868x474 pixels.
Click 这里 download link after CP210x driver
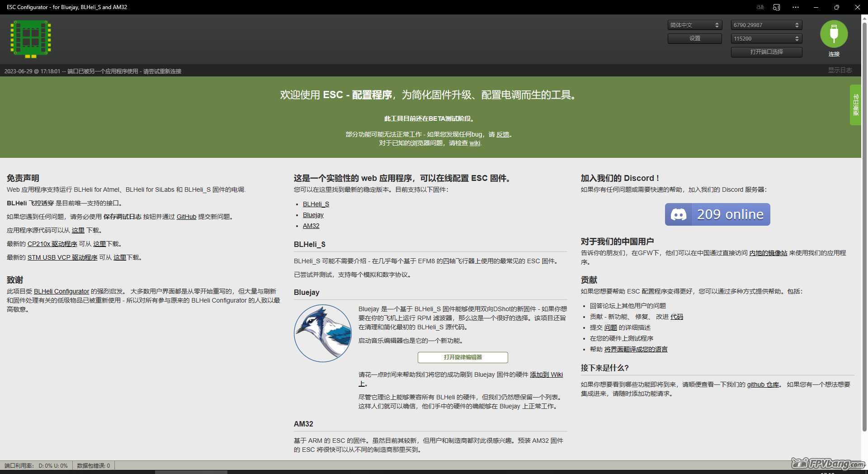[99, 244]
